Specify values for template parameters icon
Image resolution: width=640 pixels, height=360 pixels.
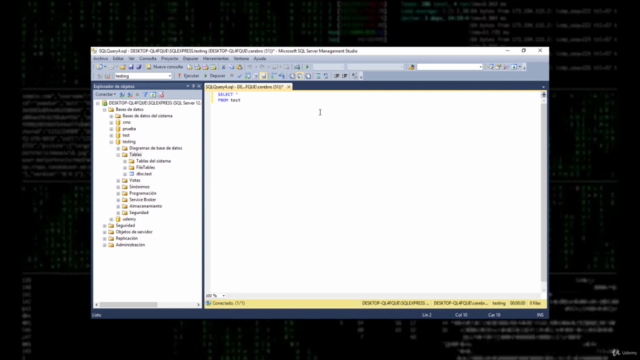355,76
